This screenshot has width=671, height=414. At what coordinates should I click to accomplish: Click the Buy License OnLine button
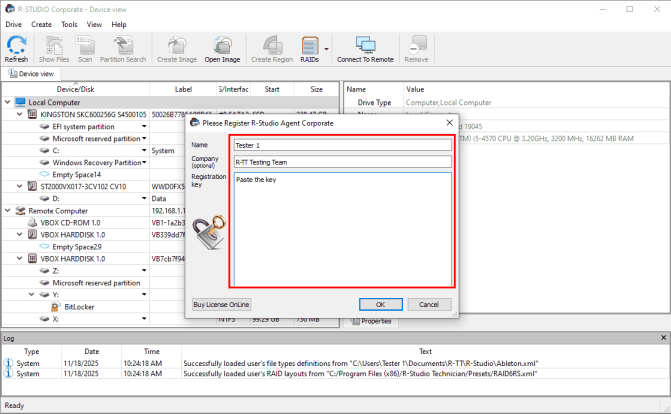tap(222, 304)
